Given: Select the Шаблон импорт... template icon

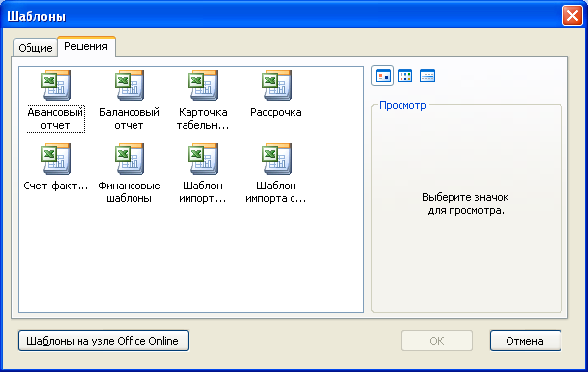Looking at the screenshot, I should click(x=203, y=159).
